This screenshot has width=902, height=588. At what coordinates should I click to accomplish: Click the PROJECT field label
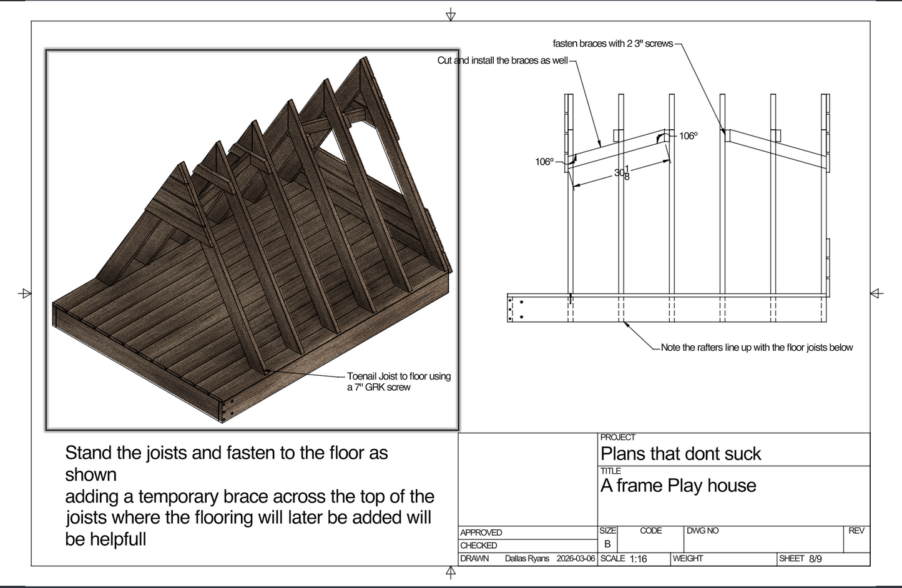click(617, 438)
